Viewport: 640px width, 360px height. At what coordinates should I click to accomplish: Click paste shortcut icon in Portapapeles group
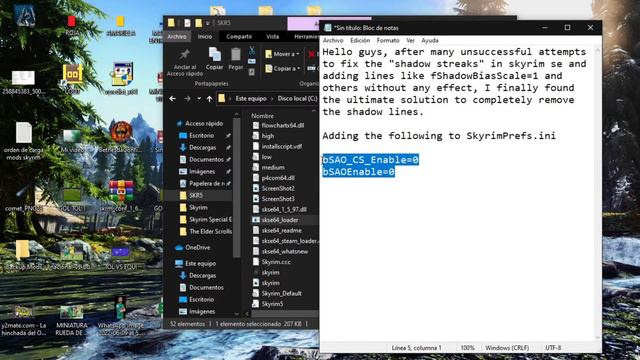(x=252, y=72)
